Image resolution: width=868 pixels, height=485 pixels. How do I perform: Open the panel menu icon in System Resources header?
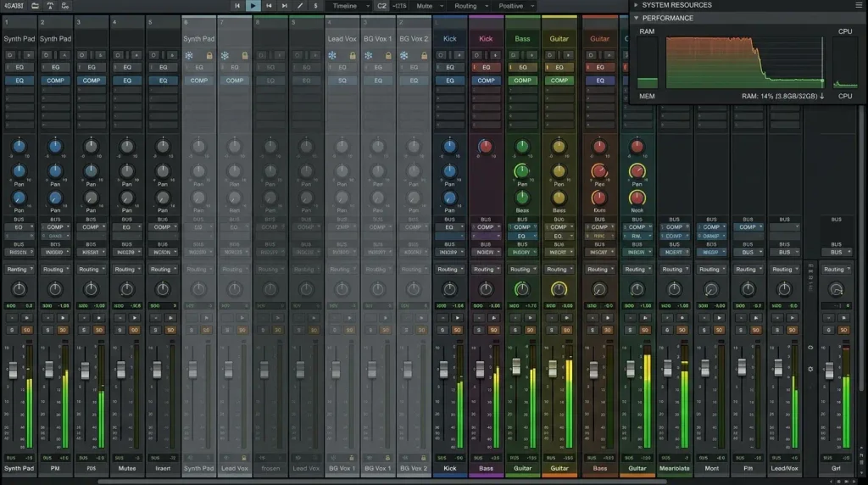(859, 5)
